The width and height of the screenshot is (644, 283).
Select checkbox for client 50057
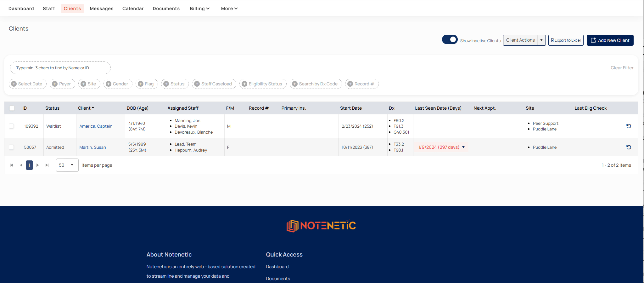point(11,147)
